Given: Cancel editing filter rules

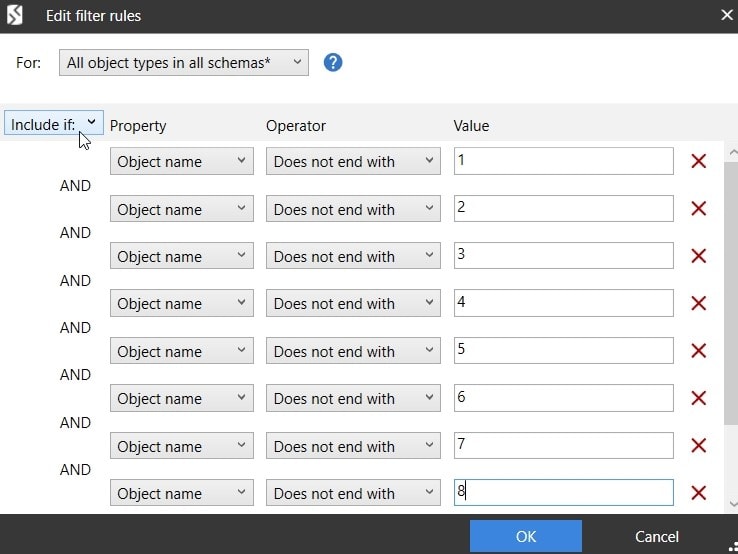Looking at the screenshot, I should [x=657, y=536].
